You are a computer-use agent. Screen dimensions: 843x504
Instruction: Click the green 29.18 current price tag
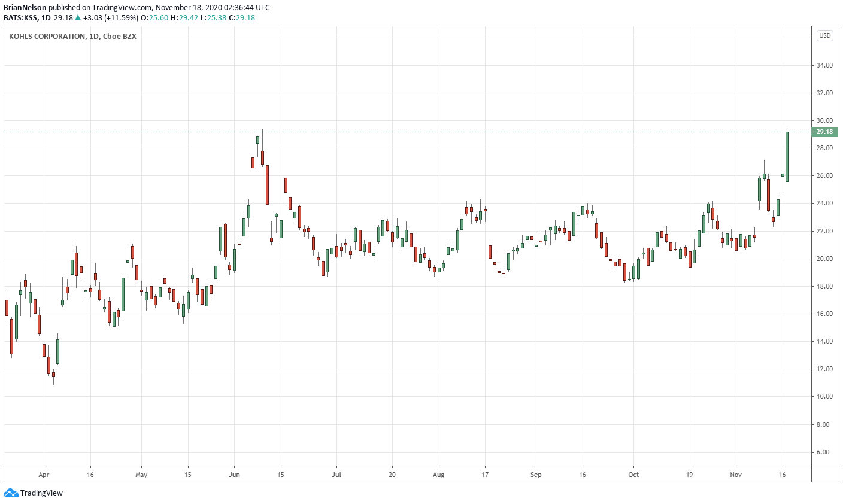(x=824, y=132)
